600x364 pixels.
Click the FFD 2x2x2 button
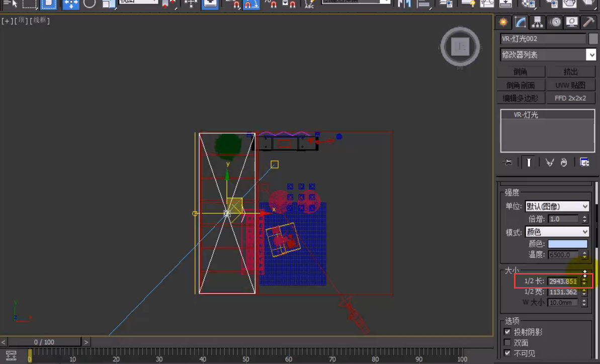tap(571, 98)
